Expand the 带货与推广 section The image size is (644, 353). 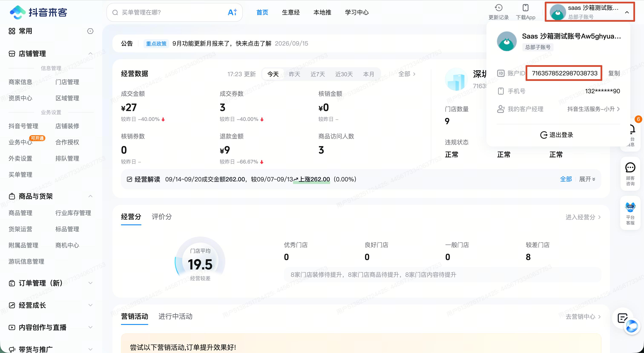(91, 349)
